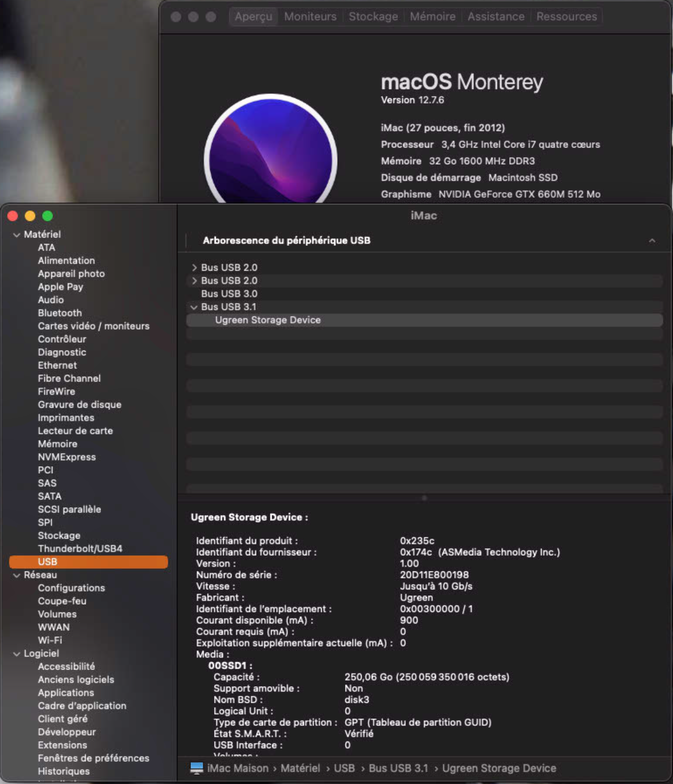Select the highlighted USB sidebar item
The height and width of the screenshot is (784, 673).
point(89,562)
